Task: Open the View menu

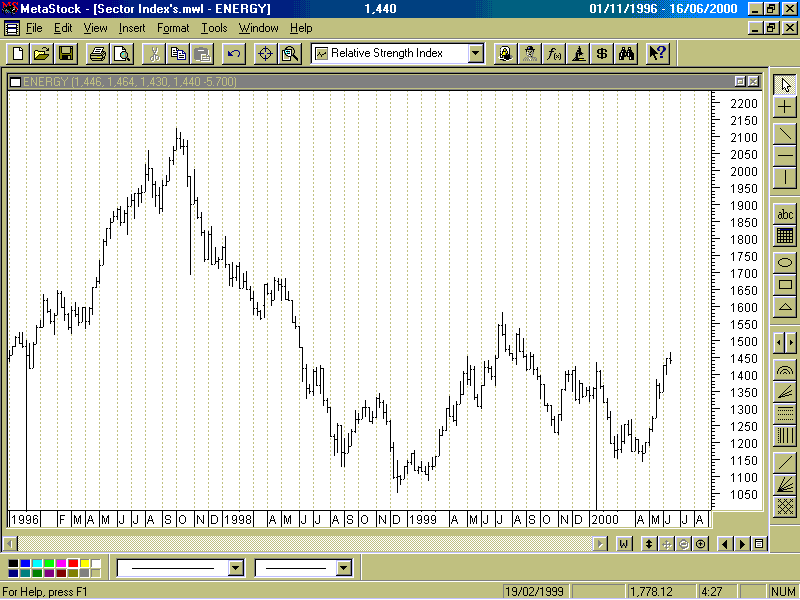Action: [95, 28]
